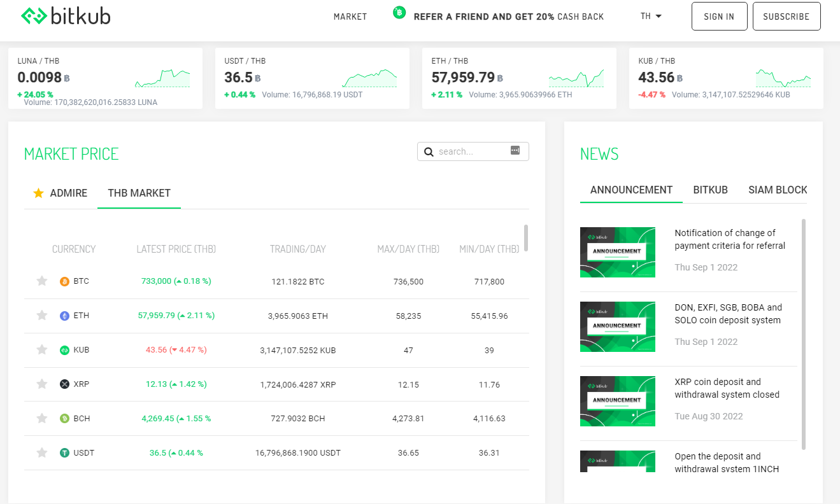Viewport: 840px width, 504px height.
Task: Click the KUB coin icon
Action: coord(64,350)
